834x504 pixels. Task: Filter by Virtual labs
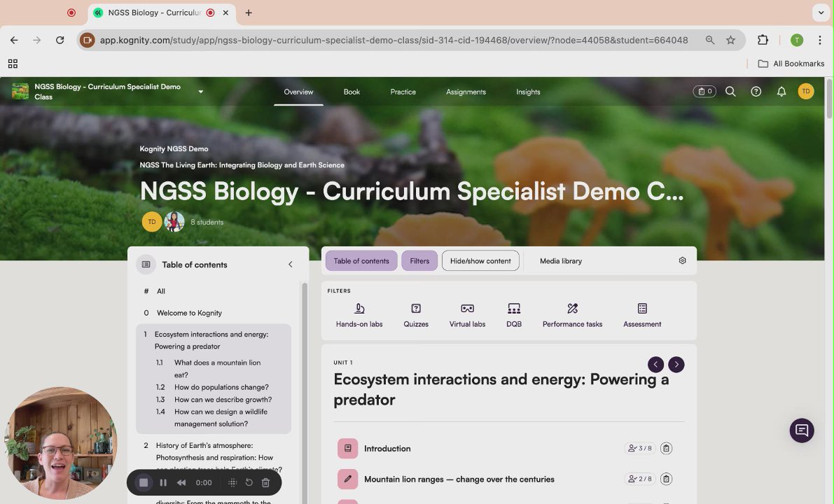click(467, 315)
